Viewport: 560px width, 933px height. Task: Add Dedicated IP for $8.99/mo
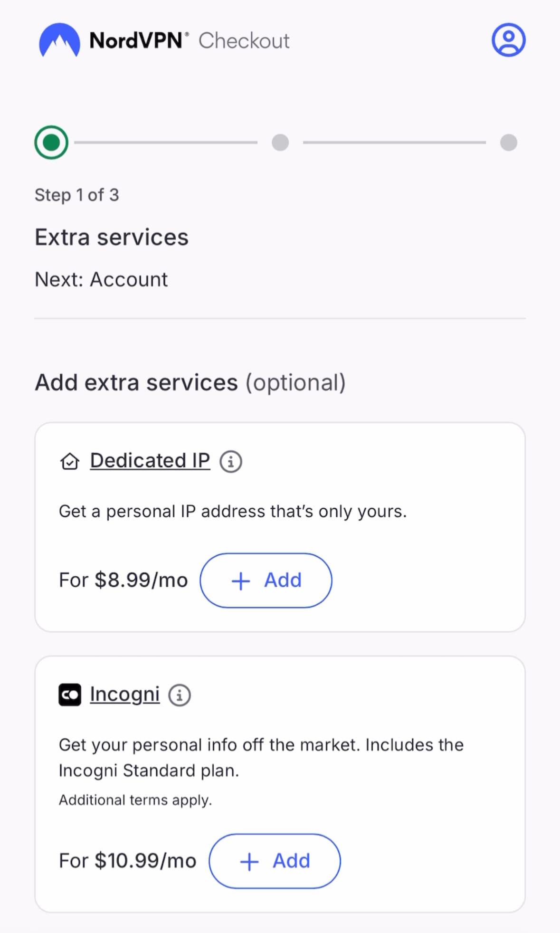point(266,580)
